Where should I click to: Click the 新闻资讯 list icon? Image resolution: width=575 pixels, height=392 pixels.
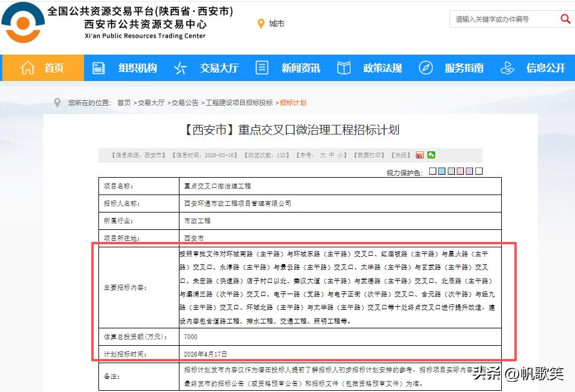point(262,68)
